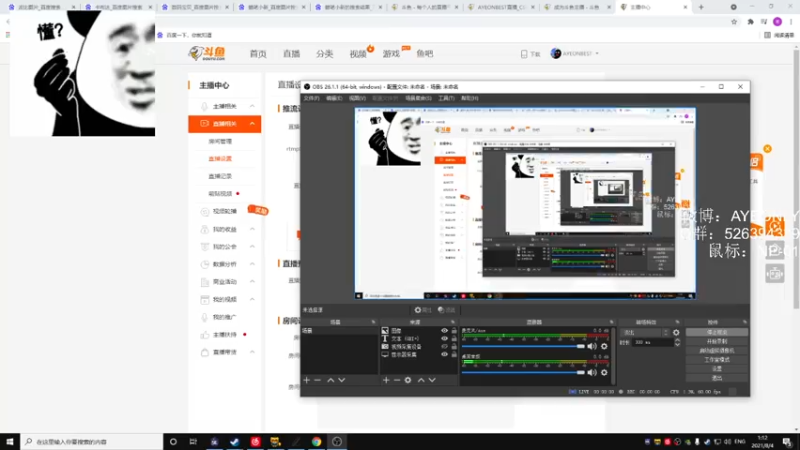
Task: Open the settings gear for 麦克风/Aux channel
Action: [604, 346]
